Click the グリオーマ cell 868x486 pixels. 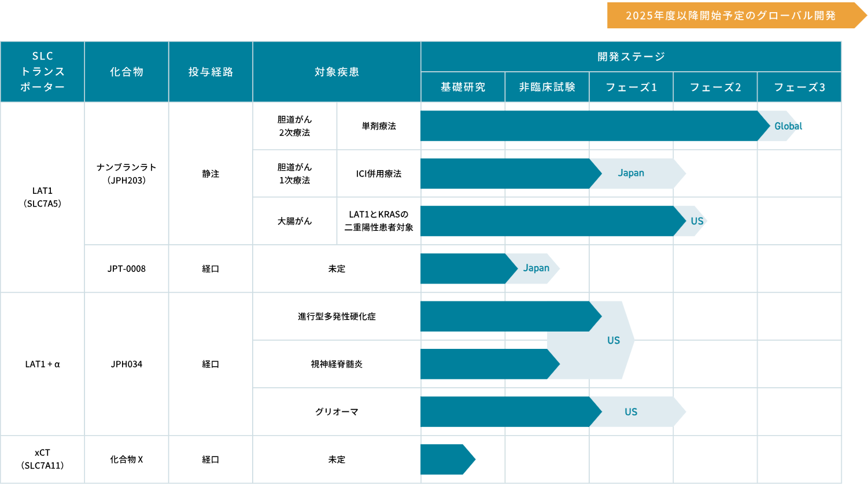[337, 411]
